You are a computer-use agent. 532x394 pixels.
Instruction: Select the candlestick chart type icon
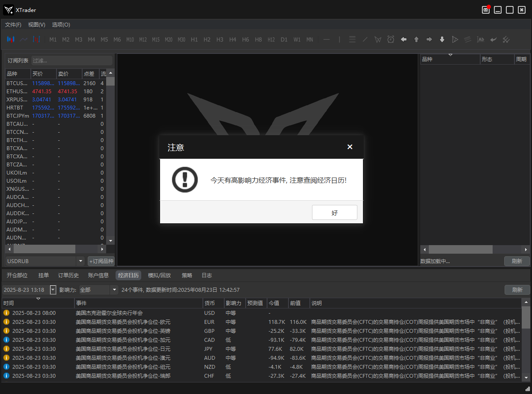[11, 39]
